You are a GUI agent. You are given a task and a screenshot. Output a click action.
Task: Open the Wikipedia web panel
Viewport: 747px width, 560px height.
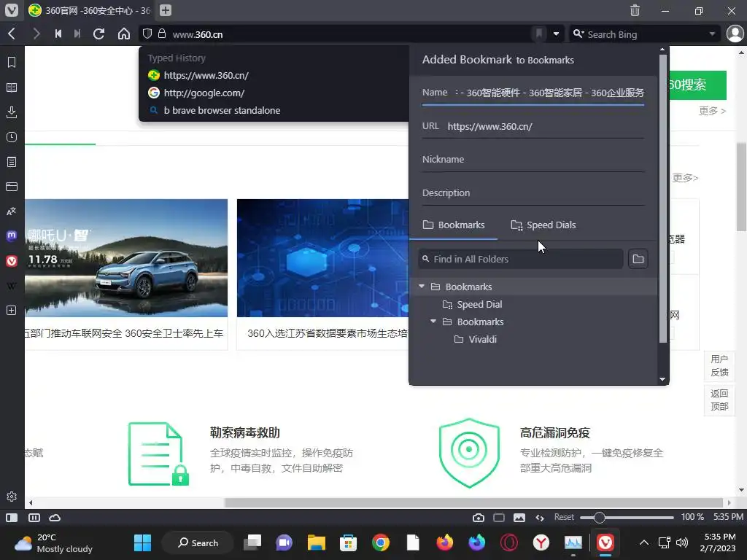(12, 286)
